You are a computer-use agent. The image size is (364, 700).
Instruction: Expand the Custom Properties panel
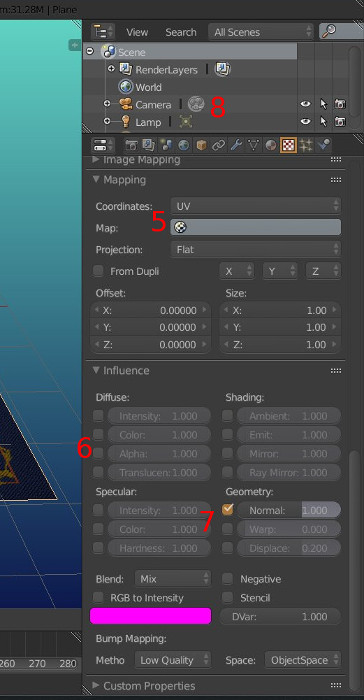(x=144, y=685)
